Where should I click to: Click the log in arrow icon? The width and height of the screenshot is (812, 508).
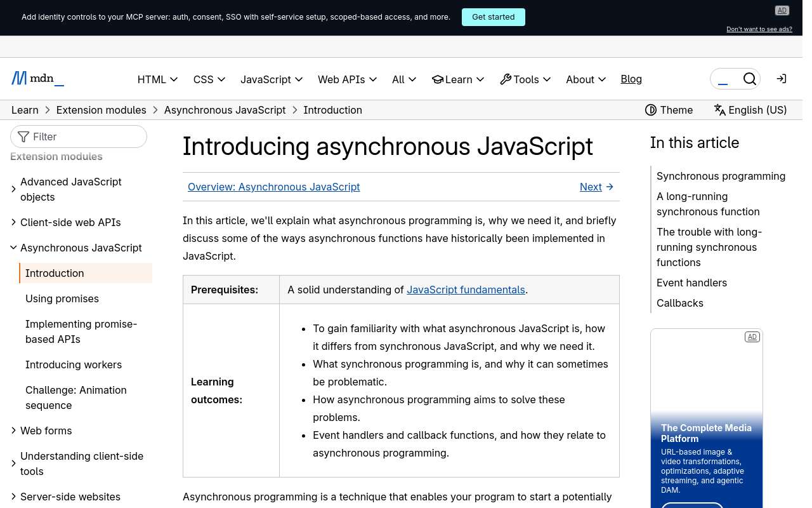(x=782, y=79)
